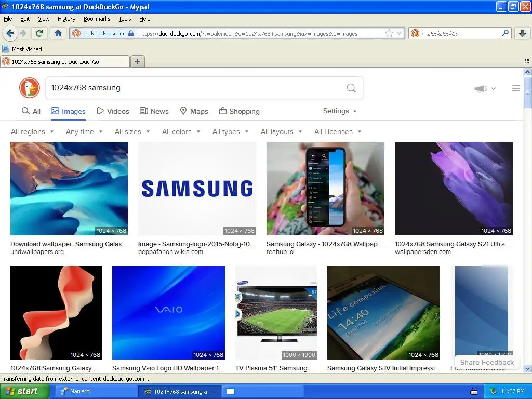Screen dimensions: 532x399
Task: Switch to the Shopping tab
Action: 239,111
